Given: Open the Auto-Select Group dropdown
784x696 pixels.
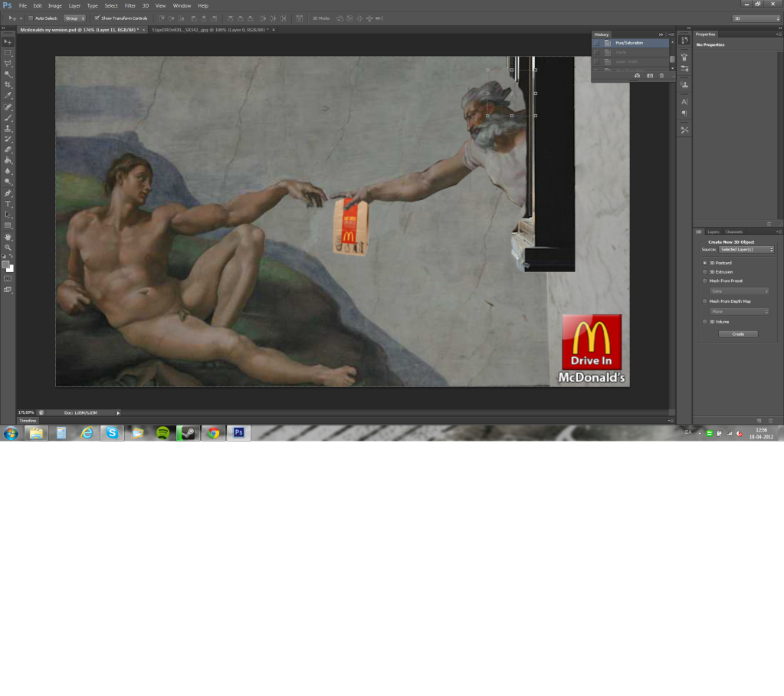Looking at the screenshot, I should pos(75,18).
